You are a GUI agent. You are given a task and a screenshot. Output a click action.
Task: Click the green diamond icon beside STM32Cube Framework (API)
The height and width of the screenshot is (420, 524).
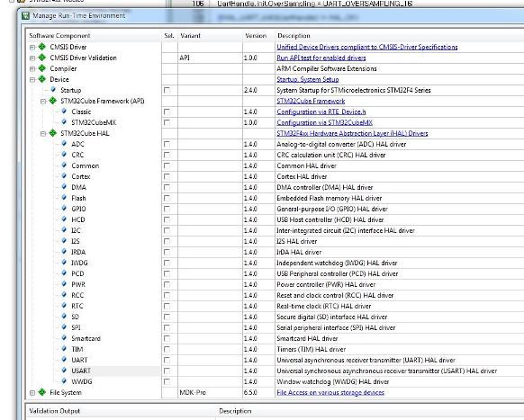pyautogui.click(x=52, y=101)
